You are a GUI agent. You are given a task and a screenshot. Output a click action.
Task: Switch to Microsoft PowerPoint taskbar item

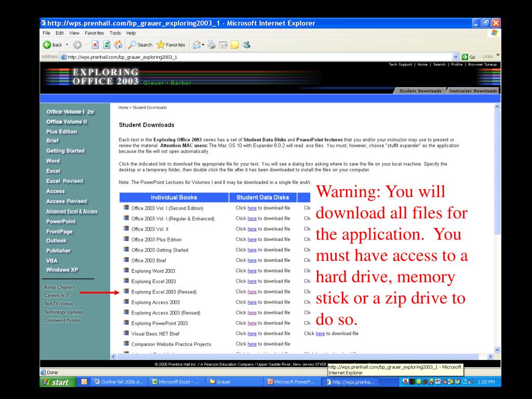292,382
